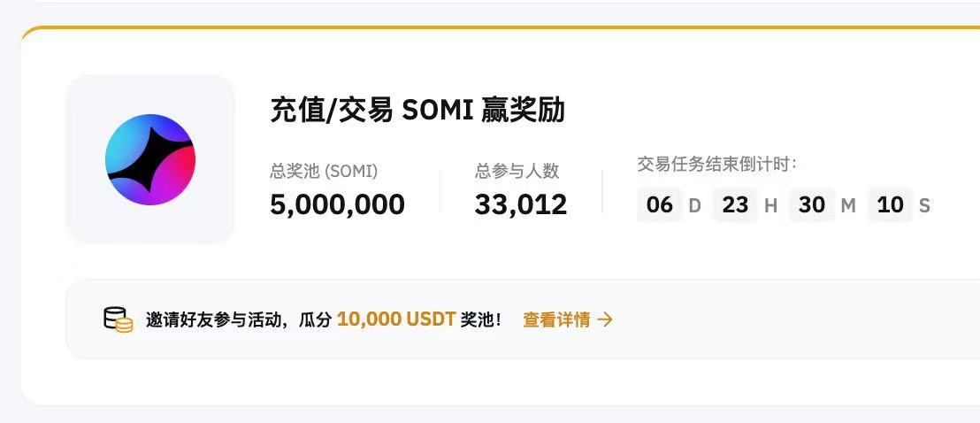Click the 总参与人数 label
Viewport: 980px width, 423px height.
(x=517, y=171)
